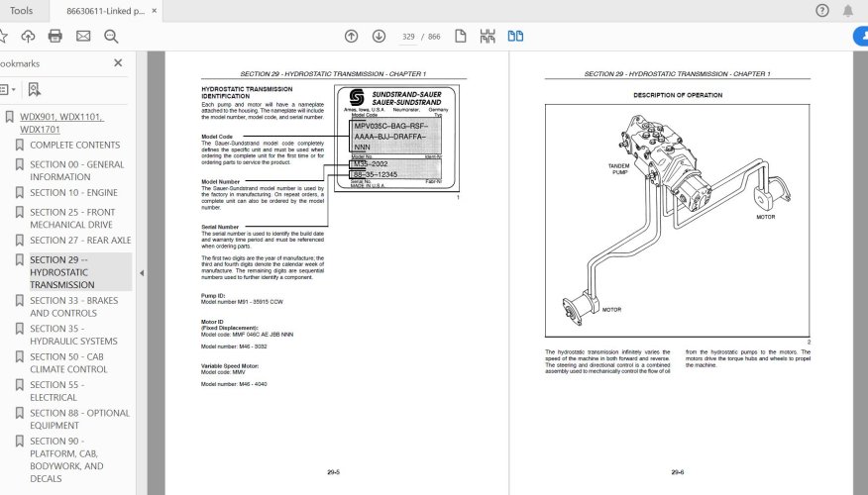Click bookmark icon beside SECTION 10 - ENGINE

click(x=20, y=192)
